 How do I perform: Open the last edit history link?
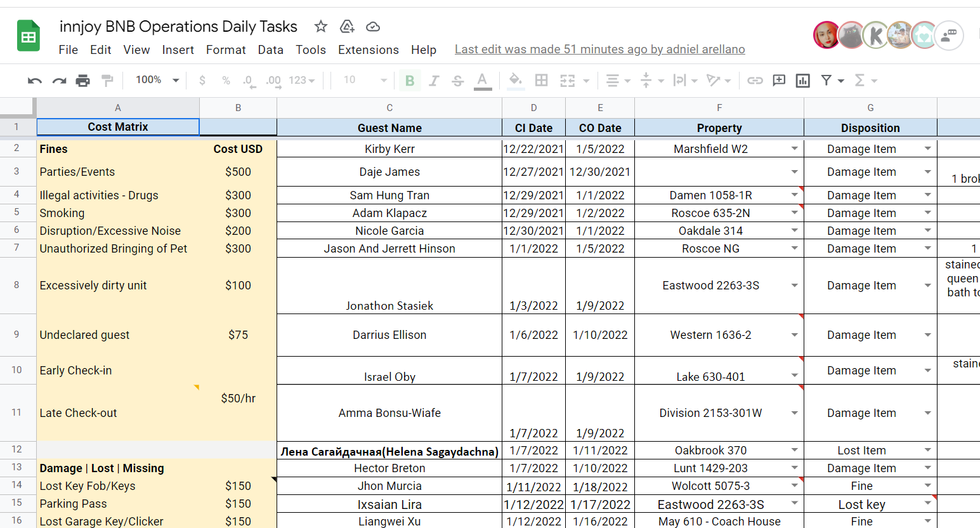coord(599,49)
